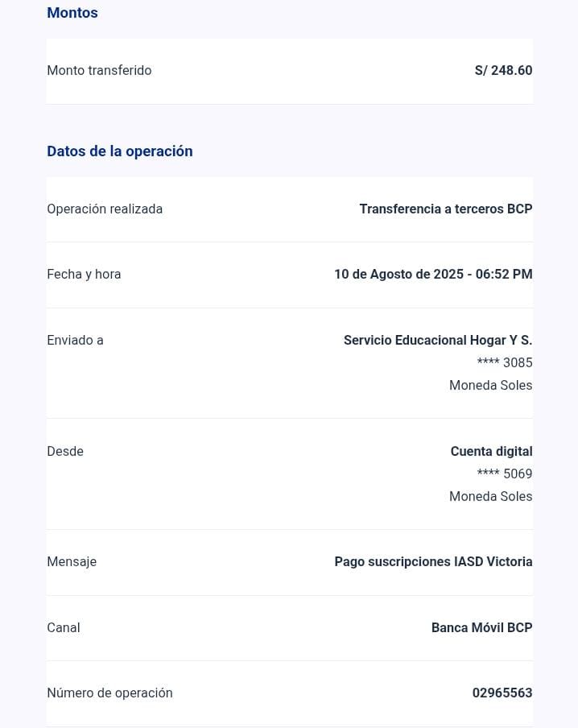
Task: Click the Datos de la operación heading
Action: pyautogui.click(x=120, y=151)
